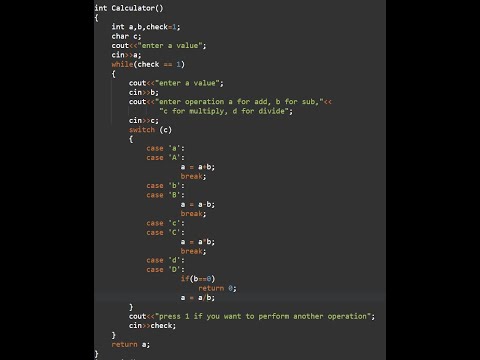Click the 'a = a-b;' subtraction line
Viewport: 480px width, 360px height.
click(198, 204)
